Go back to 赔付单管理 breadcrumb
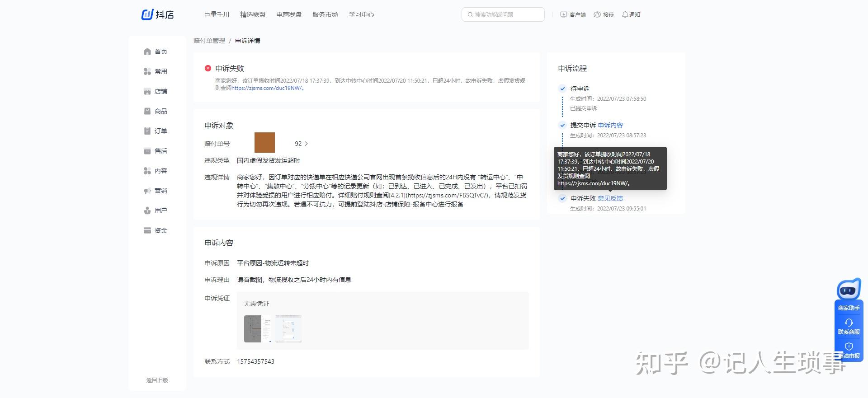Image resolution: width=868 pixels, height=398 pixels. pyautogui.click(x=209, y=41)
